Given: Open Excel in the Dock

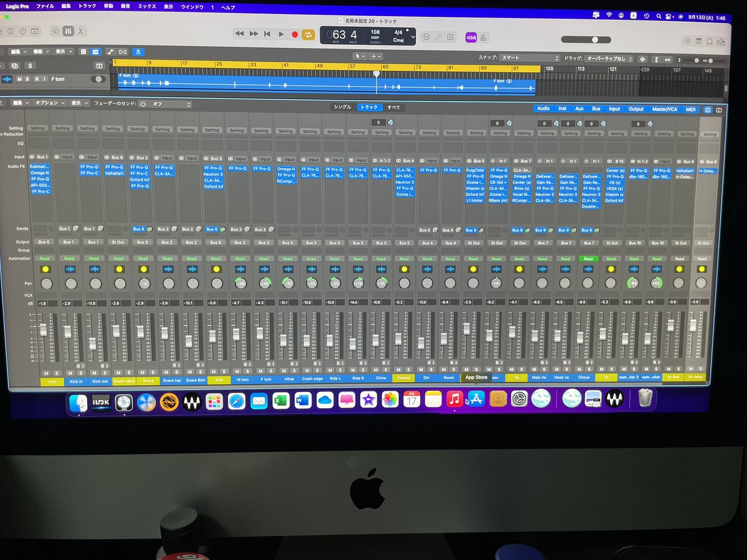Looking at the screenshot, I should click(281, 401).
